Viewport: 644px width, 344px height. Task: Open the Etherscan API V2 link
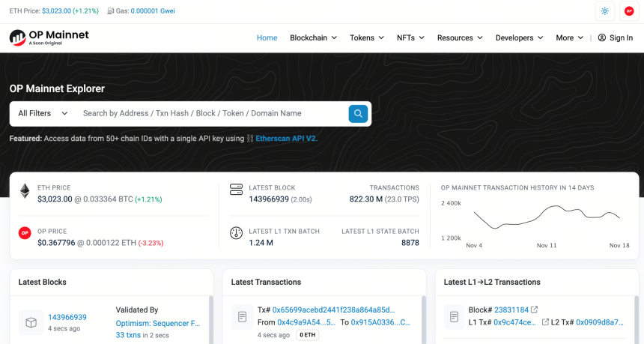(286, 139)
